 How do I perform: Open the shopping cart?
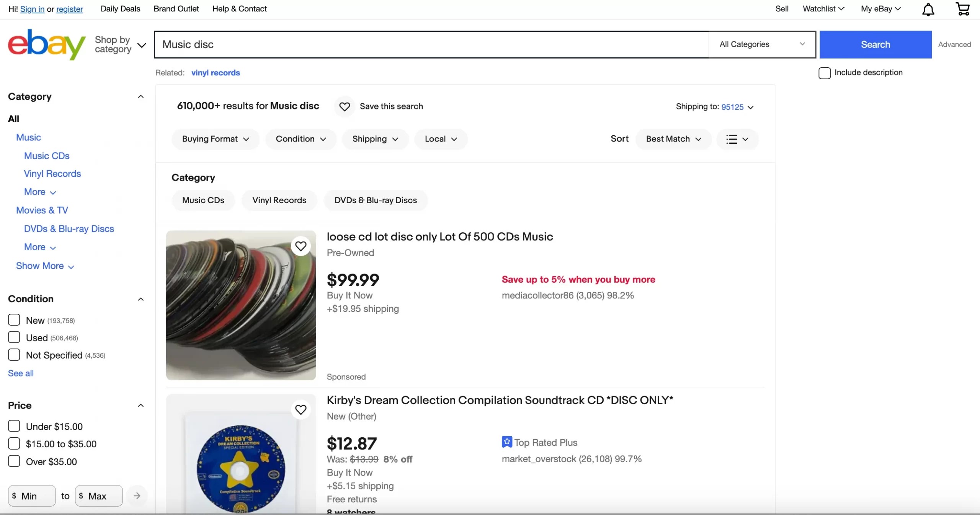point(962,8)
